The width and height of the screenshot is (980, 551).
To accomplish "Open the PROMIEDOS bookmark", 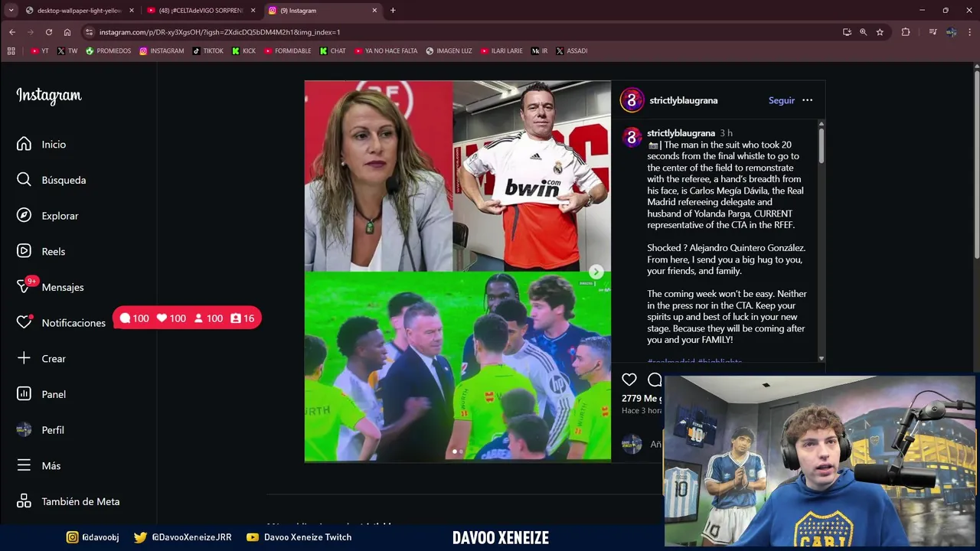I will pyautogui.click(x=108, y=51).
